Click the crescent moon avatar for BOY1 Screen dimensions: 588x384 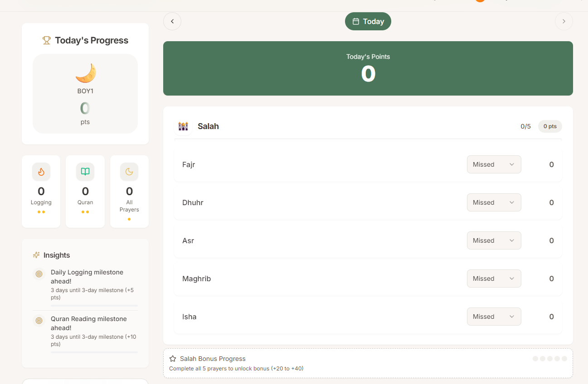click(85, 73)
